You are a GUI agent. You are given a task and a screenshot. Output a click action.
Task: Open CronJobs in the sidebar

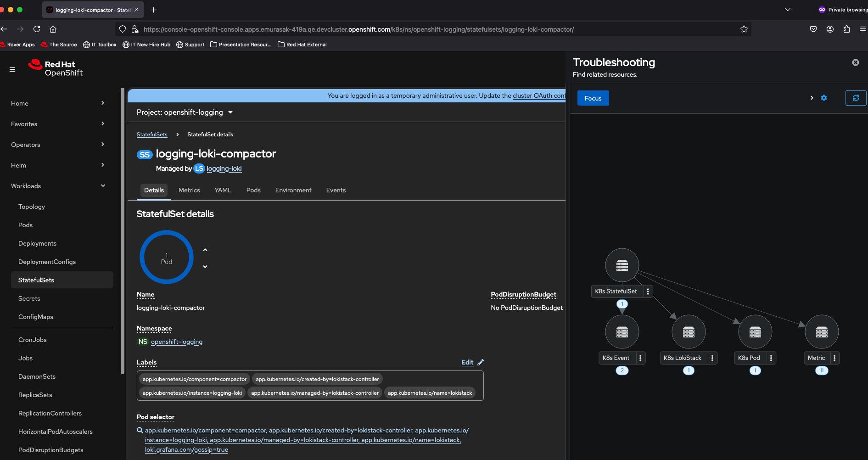(x=33, y=340)
